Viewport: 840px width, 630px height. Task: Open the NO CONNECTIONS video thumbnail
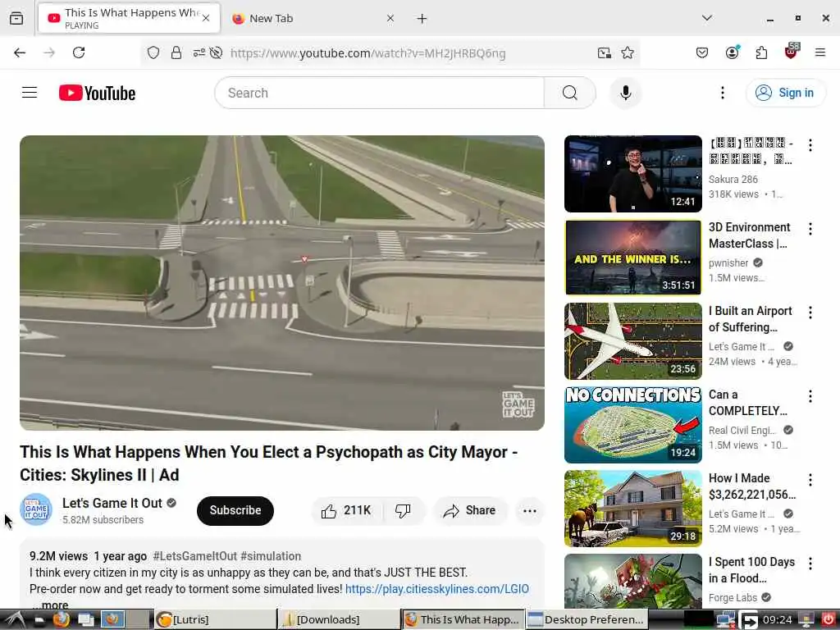tap(632, 424)
